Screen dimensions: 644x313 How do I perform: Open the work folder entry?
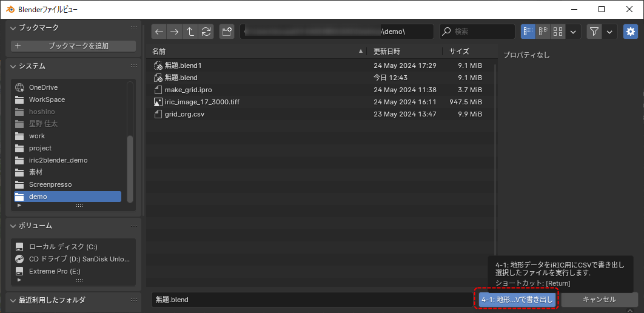68,136
